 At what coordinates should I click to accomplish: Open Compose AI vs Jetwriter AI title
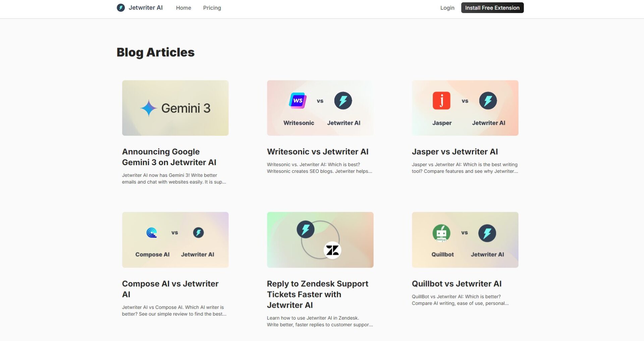pyautogui.click(x=170, y=289)
